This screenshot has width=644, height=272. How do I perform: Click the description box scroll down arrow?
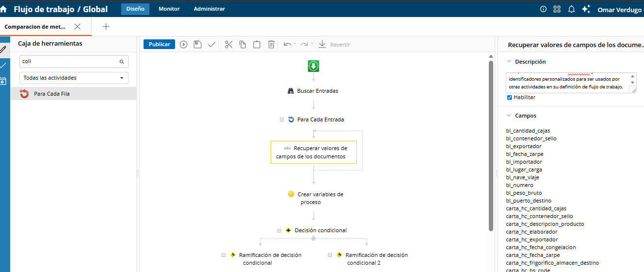[x=633, y=83]
